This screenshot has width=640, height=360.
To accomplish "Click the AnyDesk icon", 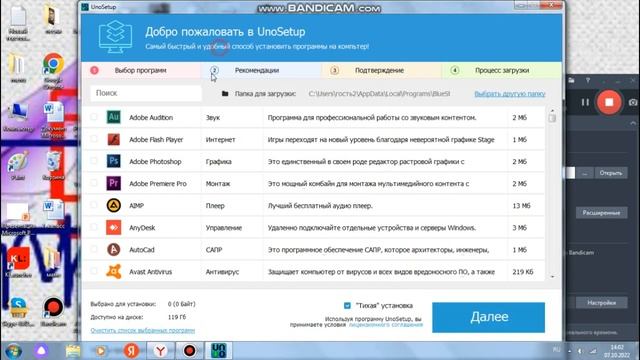I will pyautogui.click(x=113, y=227).
